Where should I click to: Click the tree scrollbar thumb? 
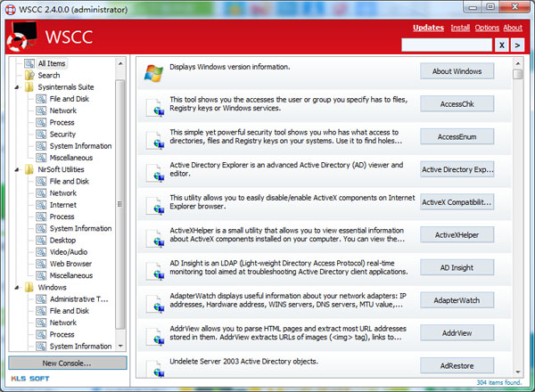(120, 204)
